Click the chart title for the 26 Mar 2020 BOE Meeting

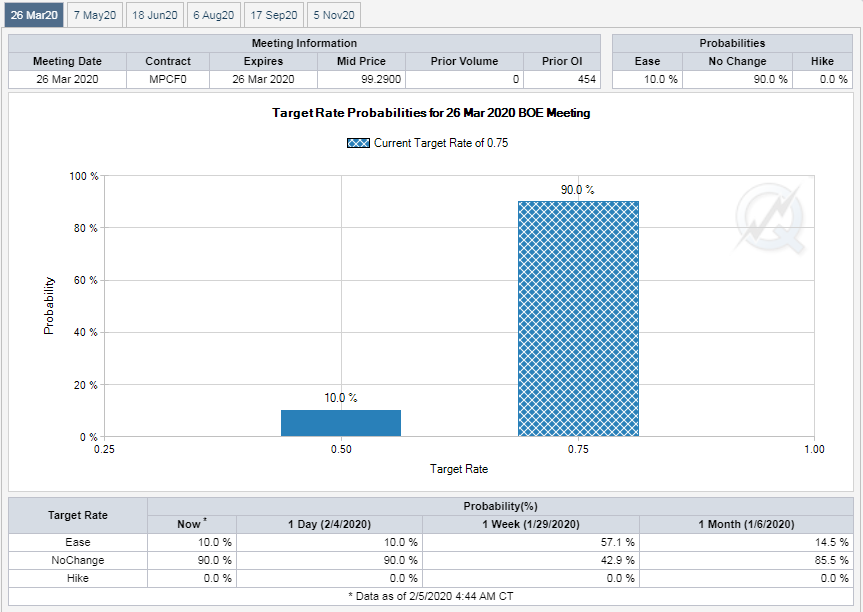431,113
